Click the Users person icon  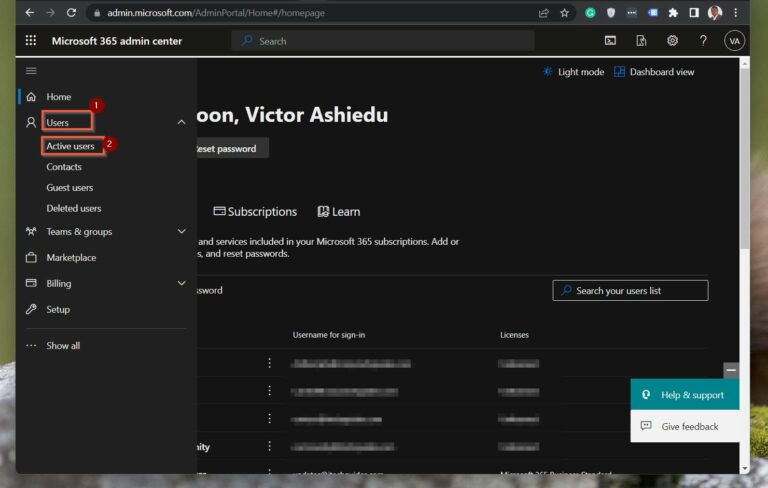[x=31, y=122]
